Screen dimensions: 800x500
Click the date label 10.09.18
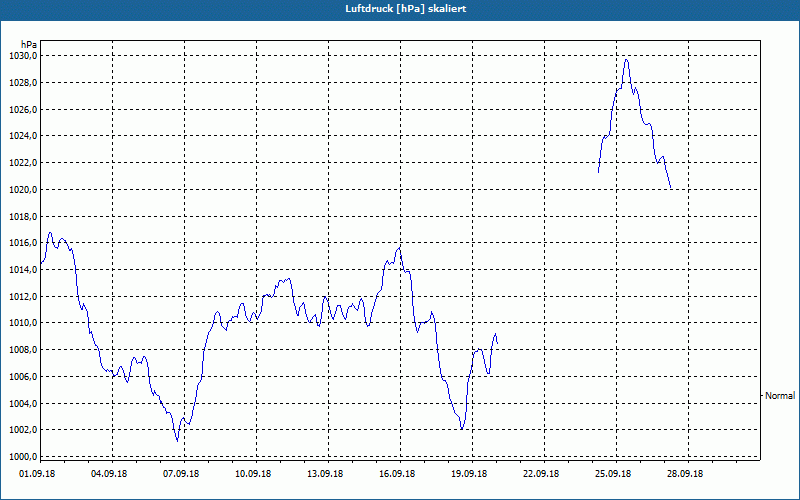tap(253, 474)
